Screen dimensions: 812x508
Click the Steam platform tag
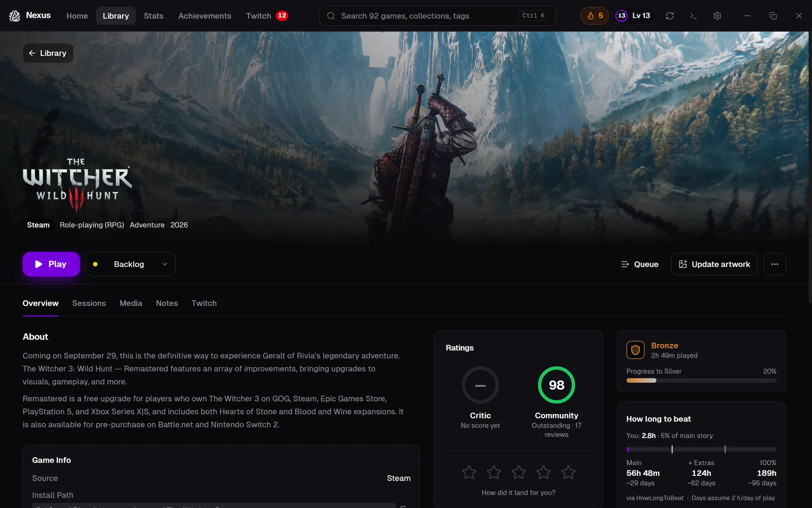[38, 225]
